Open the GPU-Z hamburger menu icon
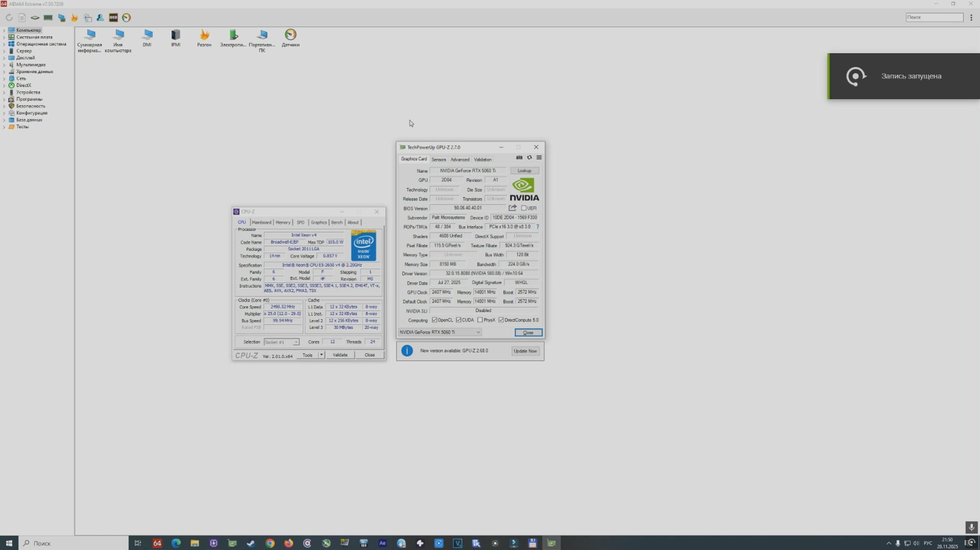Image resolution: width=980 pixels, height=550 pixels. coord(538,157)
